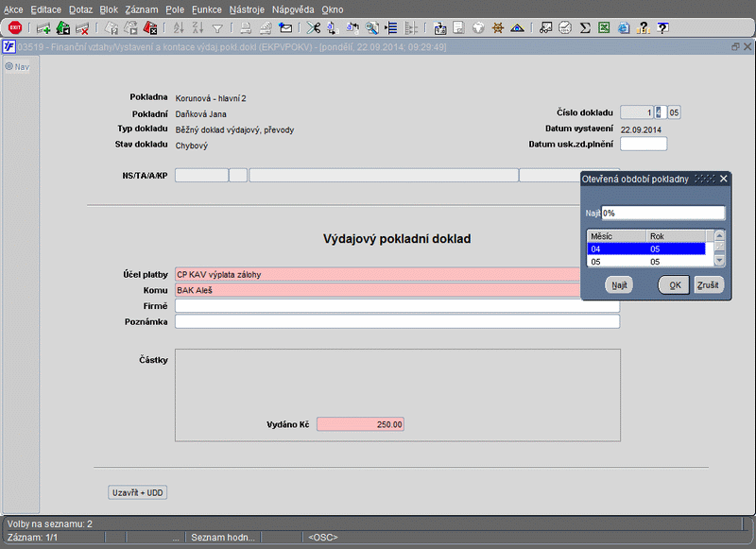Open the Nástroje menu
The height and width of the screenshot is (549, 756).
point(247,9)
